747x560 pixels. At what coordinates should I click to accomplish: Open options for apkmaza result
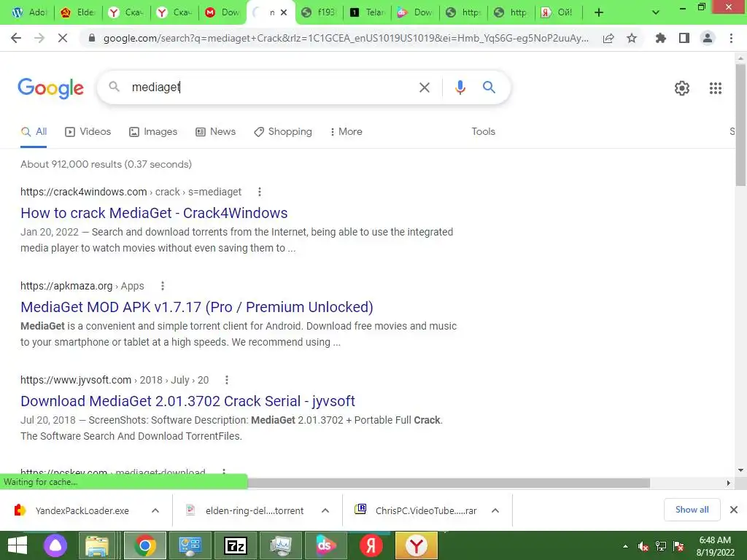click(163, 286)
